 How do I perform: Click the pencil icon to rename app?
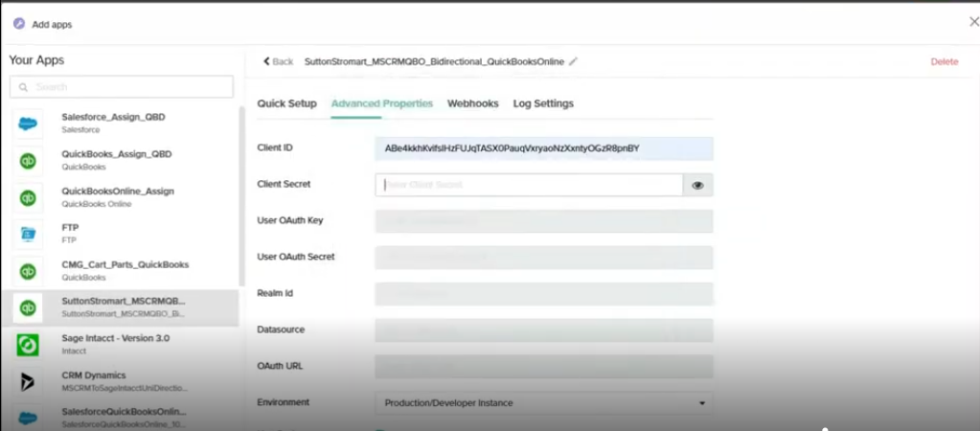coord(573,61)
